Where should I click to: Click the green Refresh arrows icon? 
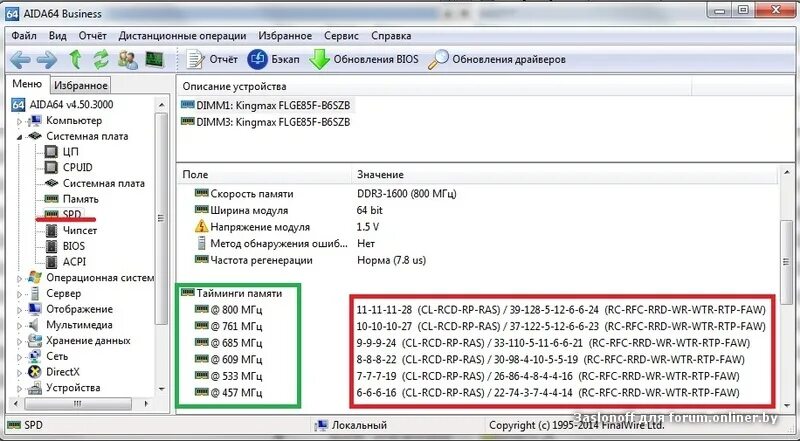[101, 60]
